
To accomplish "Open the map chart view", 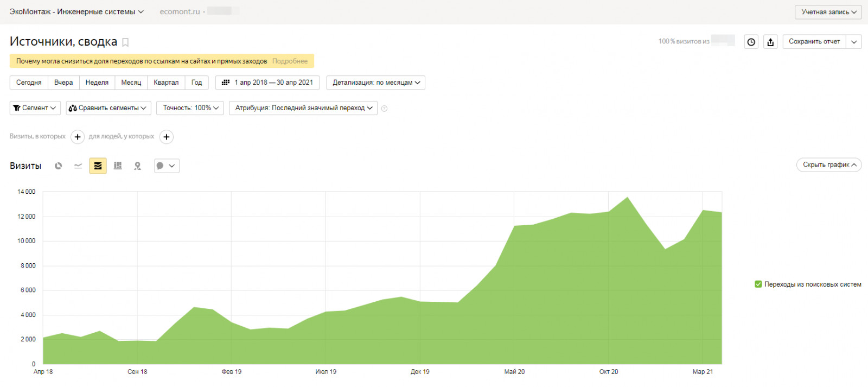I will tap(138, 166).
